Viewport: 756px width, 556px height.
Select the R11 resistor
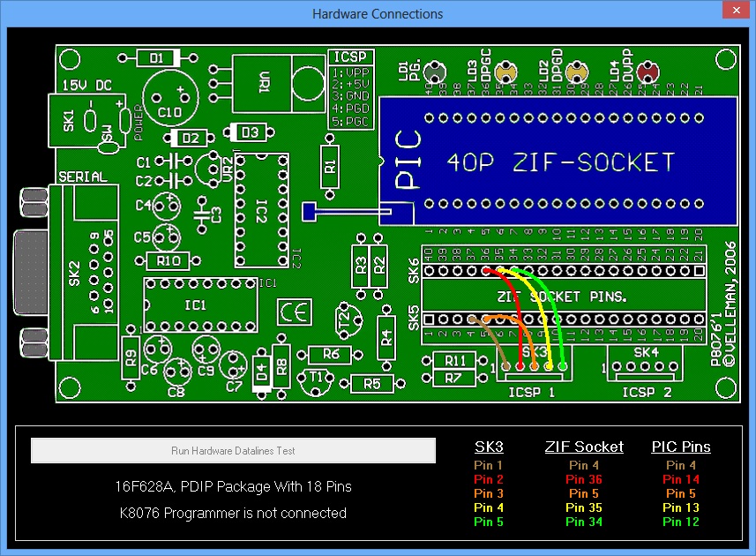coord(454,361)
